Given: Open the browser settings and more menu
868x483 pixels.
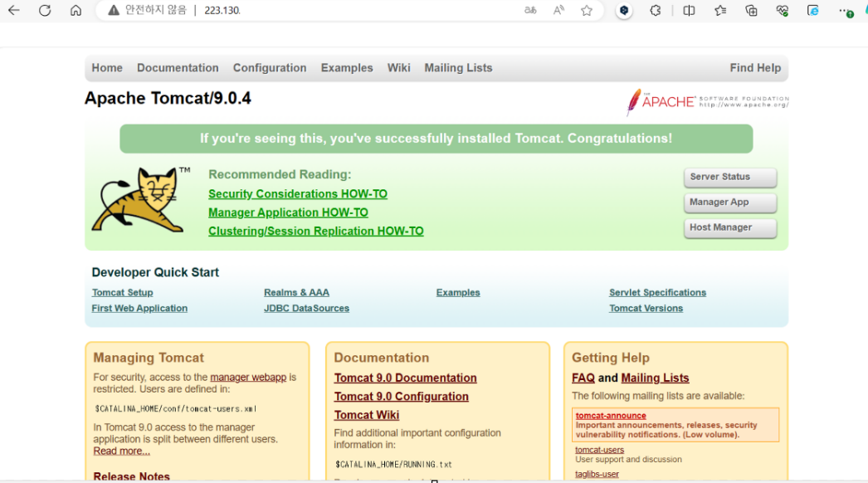Looking at the screenshot, I should pos(846,11).
